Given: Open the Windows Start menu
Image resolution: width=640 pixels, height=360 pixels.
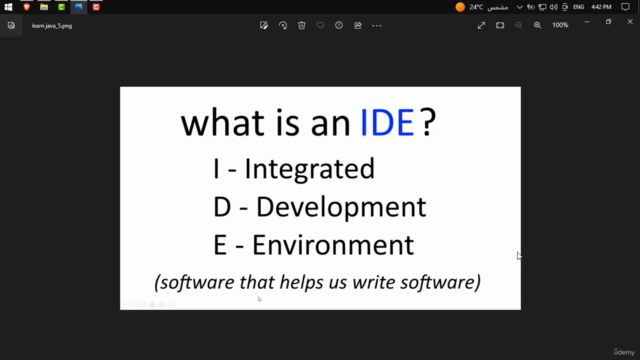Looking at the screenshot, I should click(x=8, y=7).
